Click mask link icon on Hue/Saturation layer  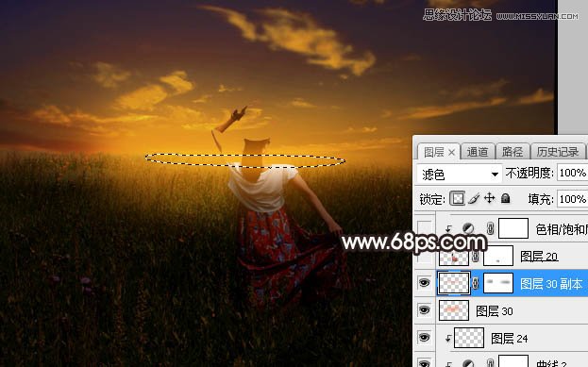pyautogui.click(x=490, y=228)
